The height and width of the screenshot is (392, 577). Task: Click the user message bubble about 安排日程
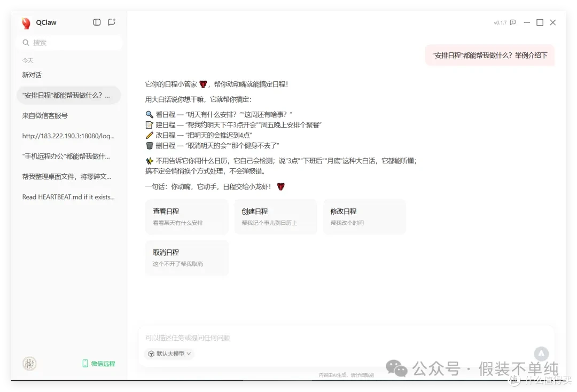[x=490, y=56]
